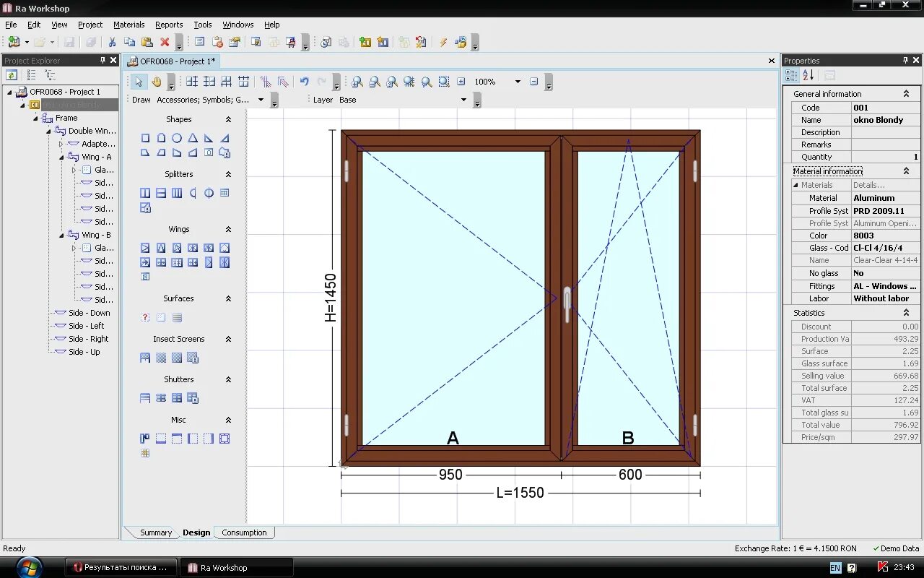Choose the vertical splitter icon
The width and height of the screenshot is (924, 578).
145,193
